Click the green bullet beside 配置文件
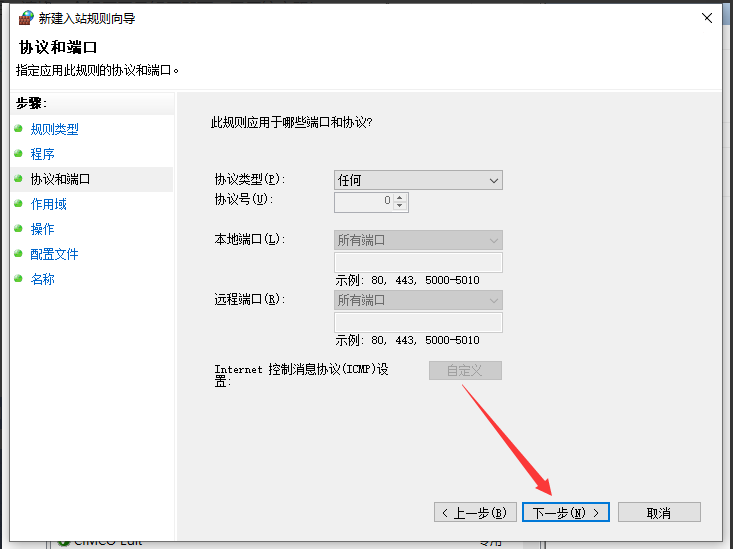733x549 pixels. tap(18, 253)
